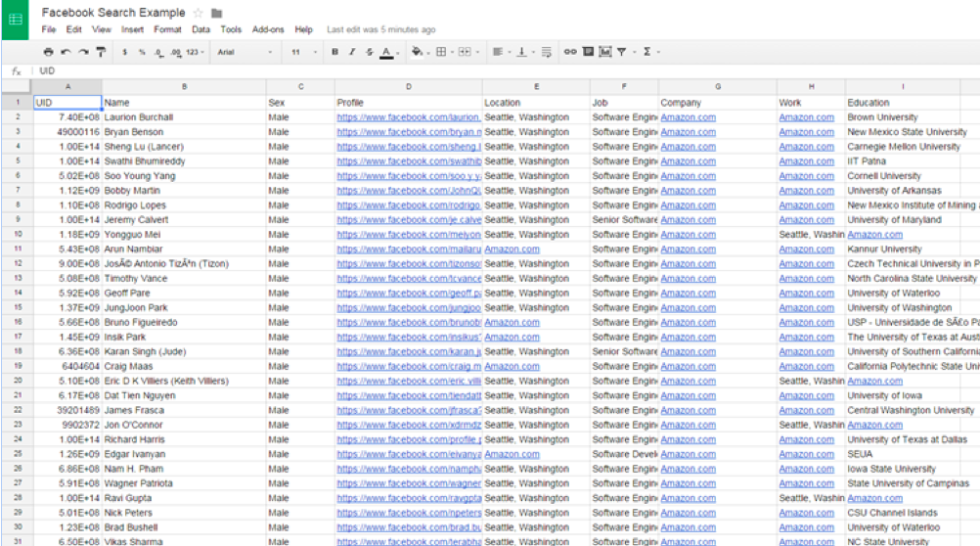Image resolution: width=980 pixels, height=546 pixels.
Task: Select column I header
Action: [x=903, y=87]
